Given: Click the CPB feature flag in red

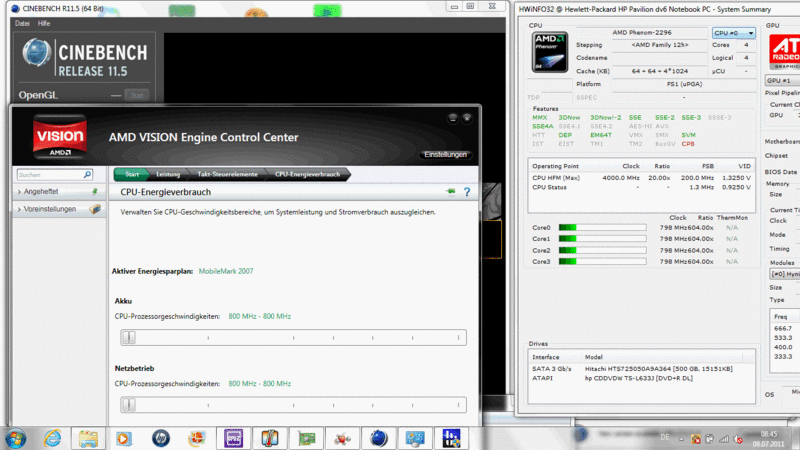Looking at the screenshot, I should [688, 144].
